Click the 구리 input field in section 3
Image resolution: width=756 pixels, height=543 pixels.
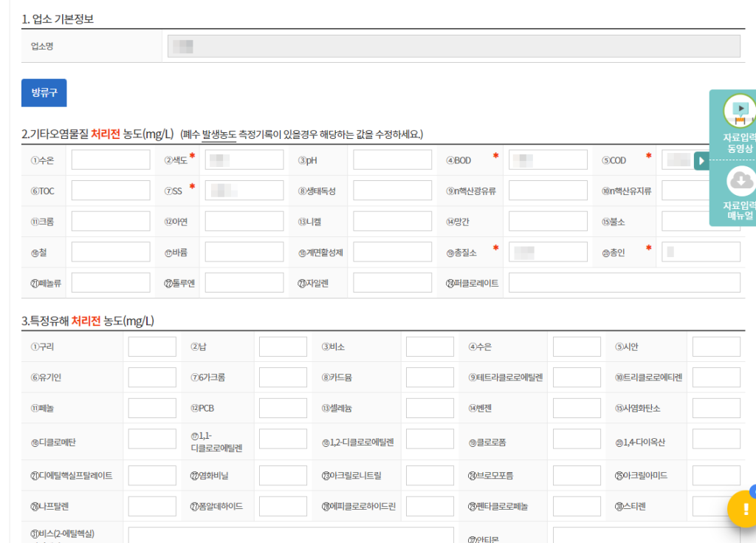(x=152, y=346)
